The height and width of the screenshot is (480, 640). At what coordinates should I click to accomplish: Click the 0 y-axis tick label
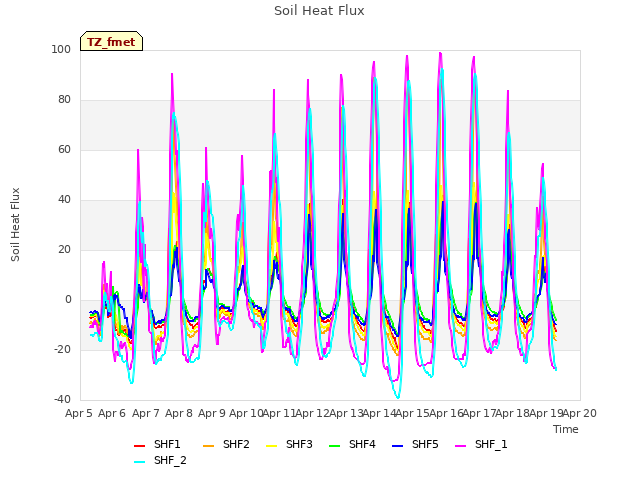68,300
